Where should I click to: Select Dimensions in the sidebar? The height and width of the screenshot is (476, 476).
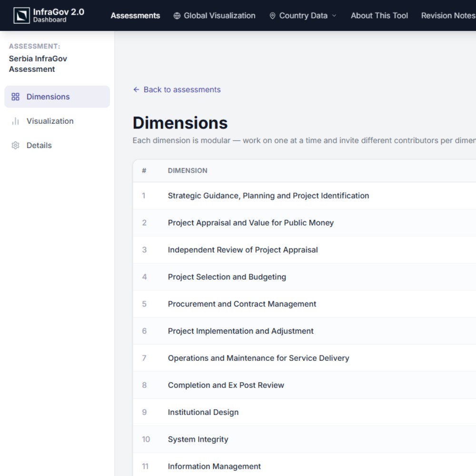click(x=57, y=97)
